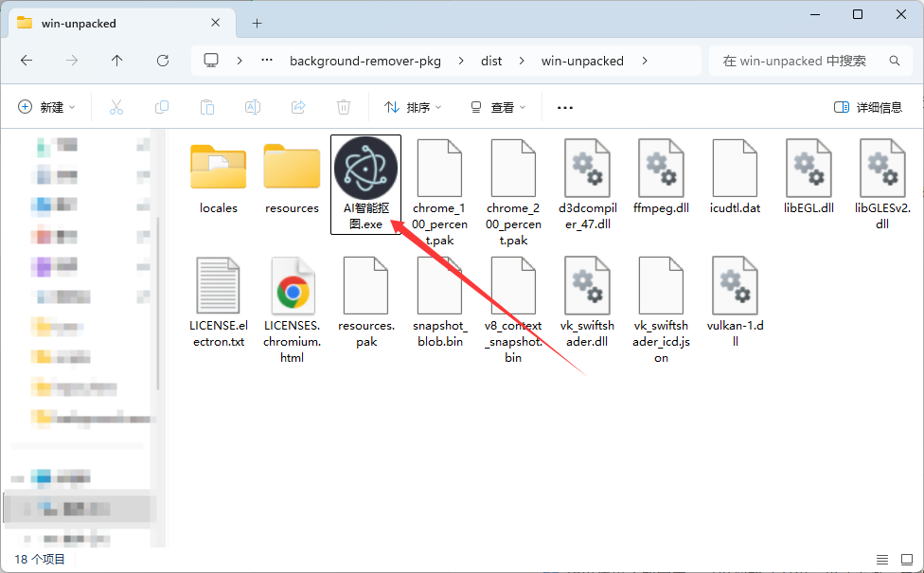Select LICENSE.electron.txt file
This screenshot has height=573, width=924.
pos(218,302)
